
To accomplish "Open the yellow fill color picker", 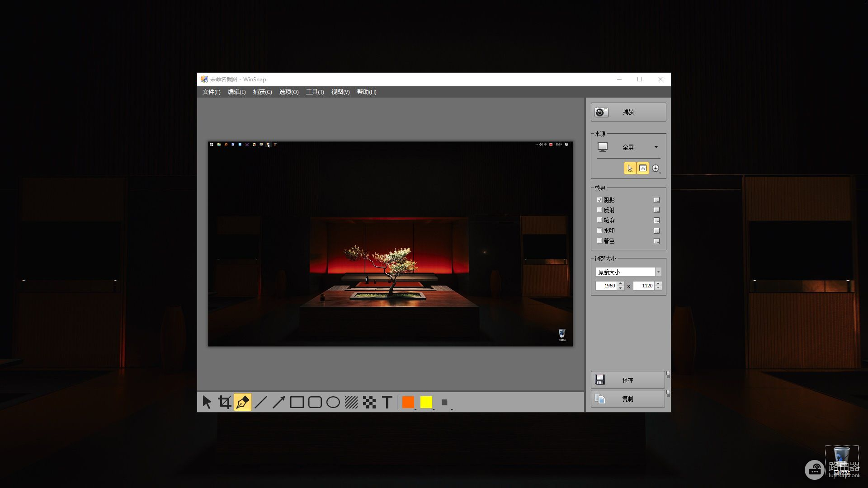I will (427, 402).
